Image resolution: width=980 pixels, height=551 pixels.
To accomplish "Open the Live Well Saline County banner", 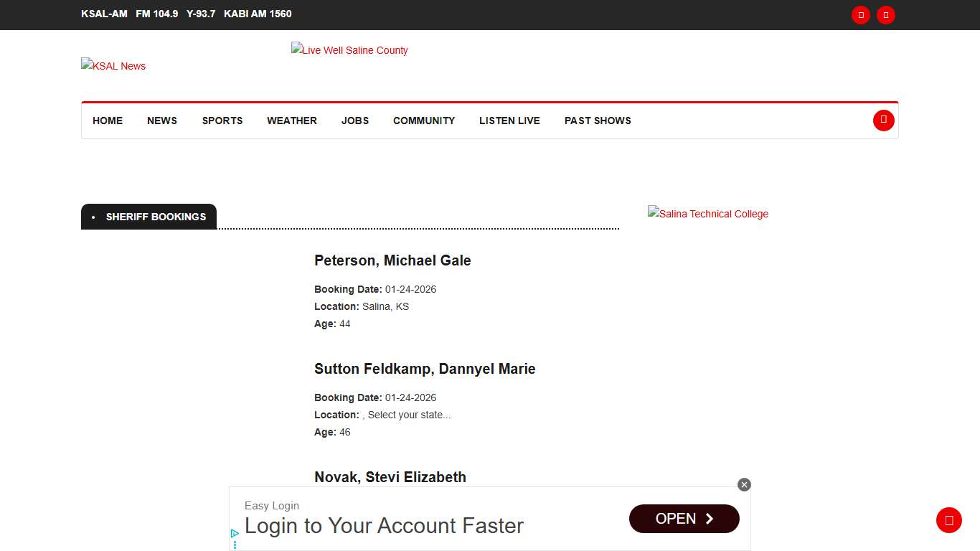I will coord(349,50).
